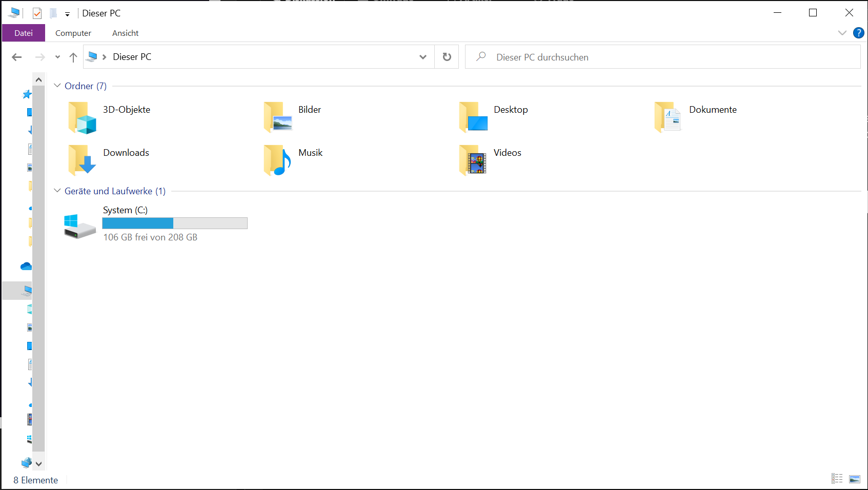The width and height of the screenshot is (868, 490).
Task: Refresh the Dieser PC view
Action: 447,57
